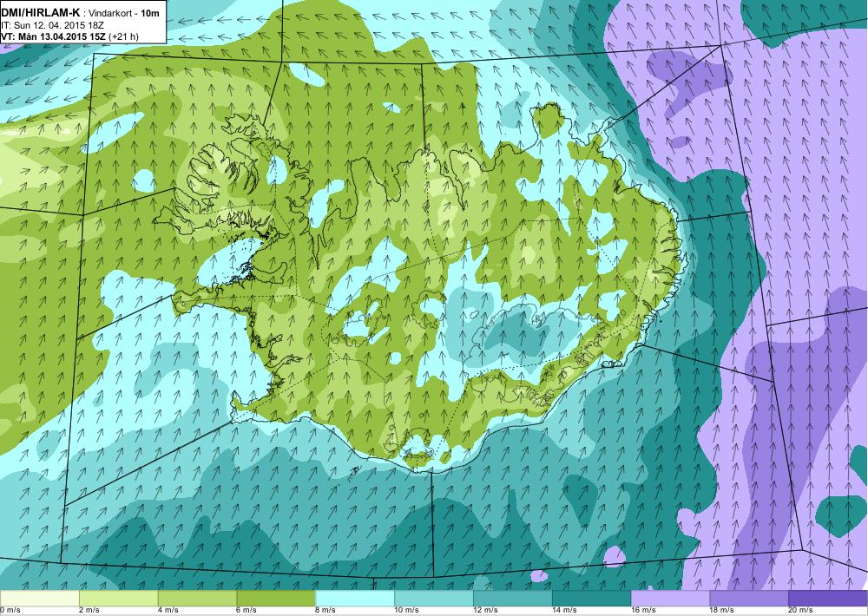Screen dimensions: 868x616
Task: Click the 4–6 m/s legend color swatch
Action: [198, 599]
